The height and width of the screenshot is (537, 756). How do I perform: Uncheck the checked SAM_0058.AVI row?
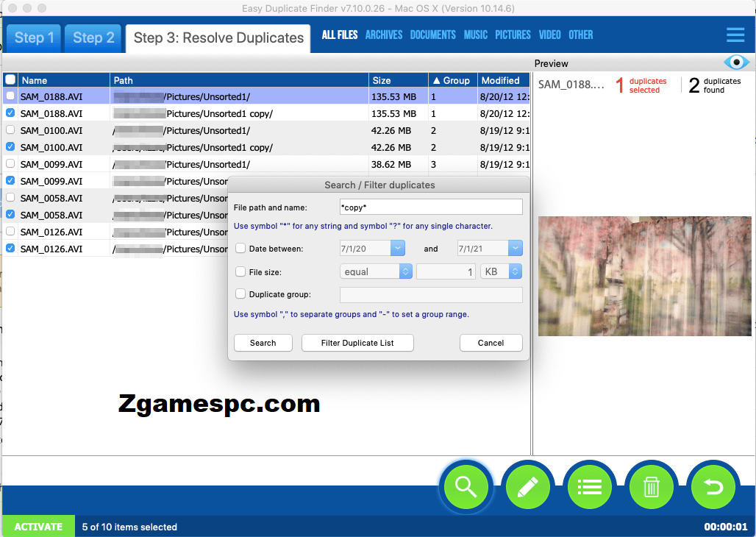tap(10, 214)
